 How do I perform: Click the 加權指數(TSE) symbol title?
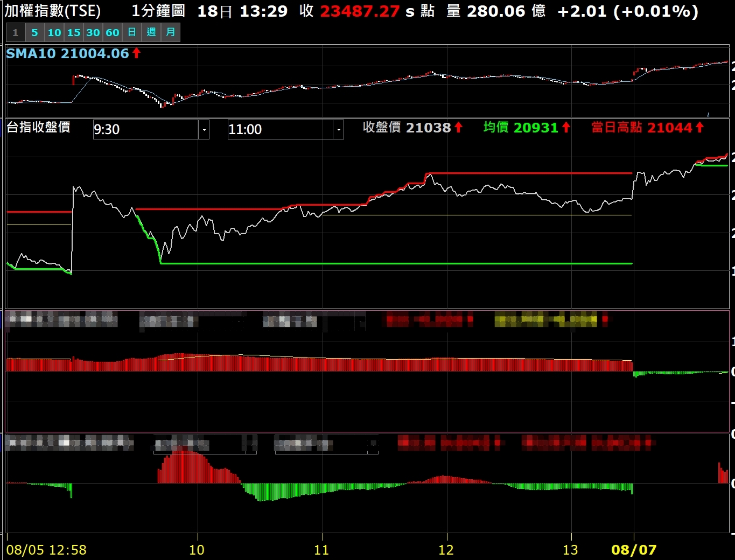(53, 11)
